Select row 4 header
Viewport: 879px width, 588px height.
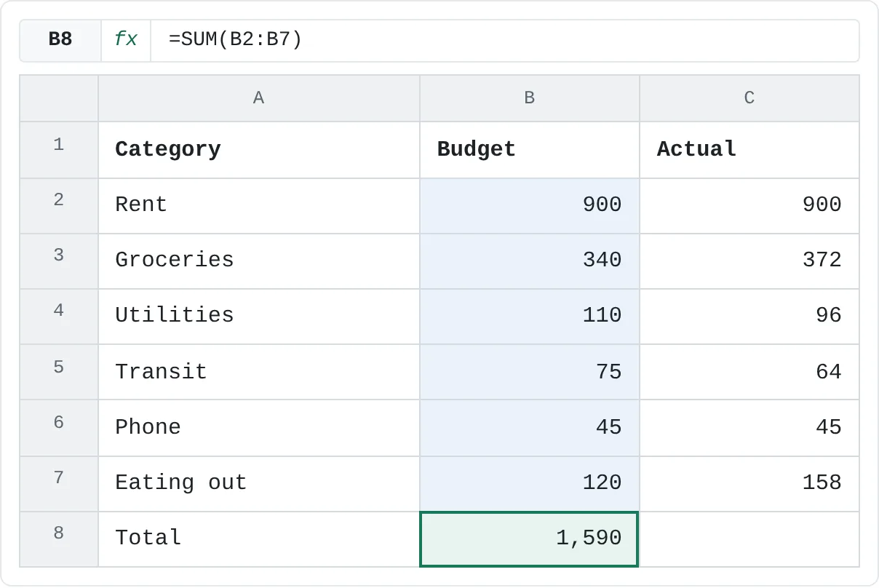point(59,317)
